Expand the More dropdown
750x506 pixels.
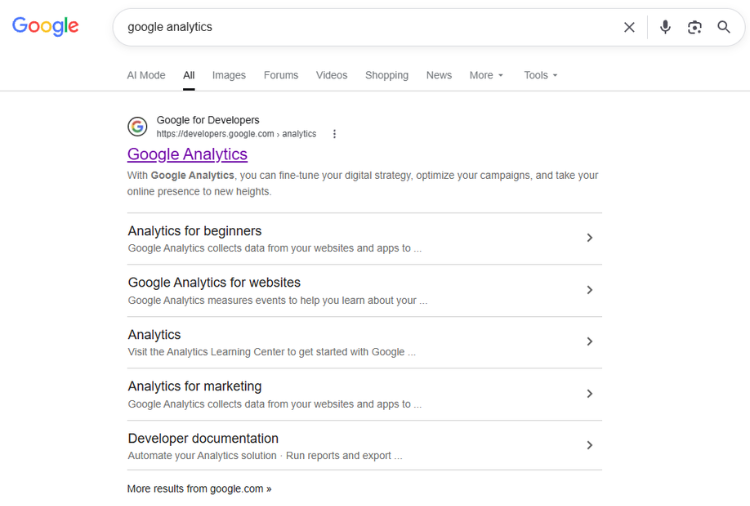point(486,75)
